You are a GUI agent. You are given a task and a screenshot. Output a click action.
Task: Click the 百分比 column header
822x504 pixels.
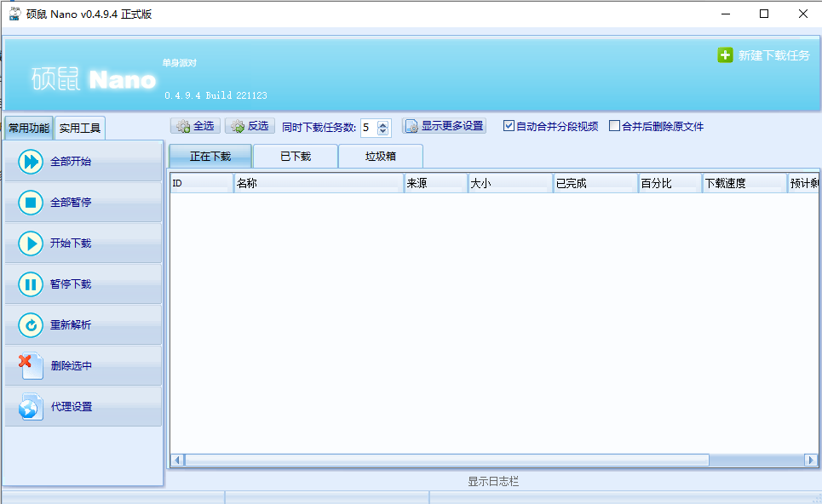(x=670, y=183)
